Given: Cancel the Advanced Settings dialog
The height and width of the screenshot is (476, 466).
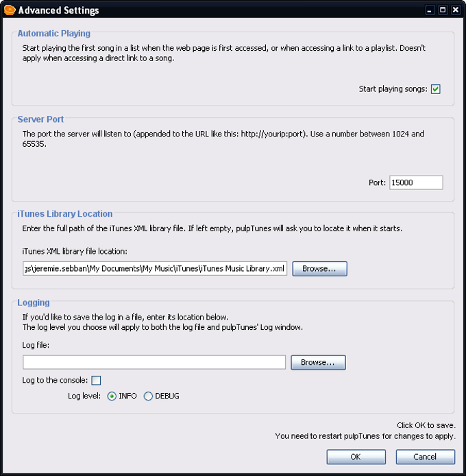Looking at the screenshot, I should coord(426,457).
